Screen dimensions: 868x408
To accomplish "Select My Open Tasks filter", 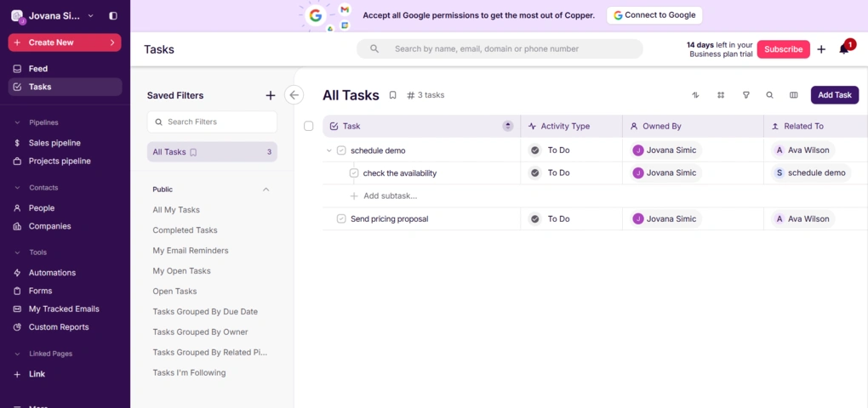I will pyautogui.click(x=181, y=271).
